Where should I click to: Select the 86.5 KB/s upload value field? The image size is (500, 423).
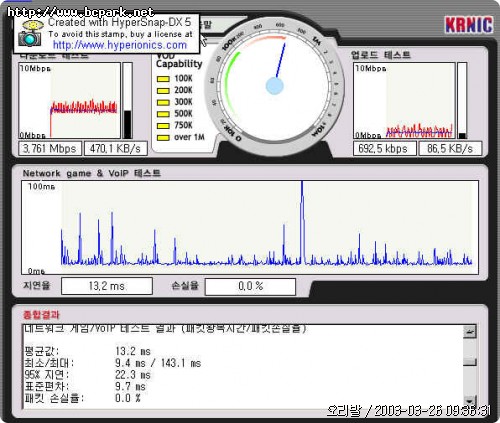pos(450,148)
